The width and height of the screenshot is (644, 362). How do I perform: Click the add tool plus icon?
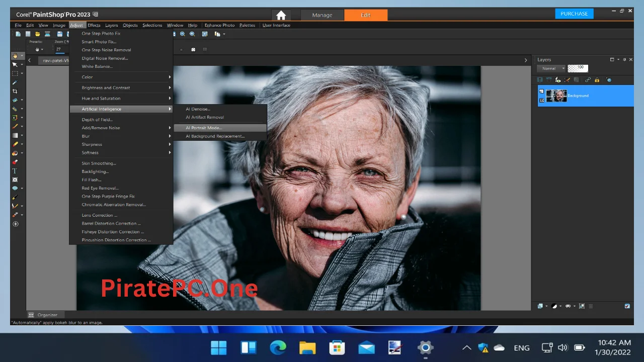(x=15, y=224)
